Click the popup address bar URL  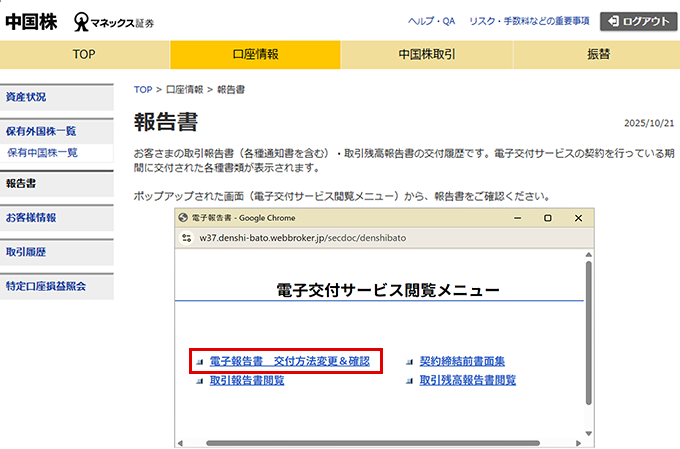[303, 238]
